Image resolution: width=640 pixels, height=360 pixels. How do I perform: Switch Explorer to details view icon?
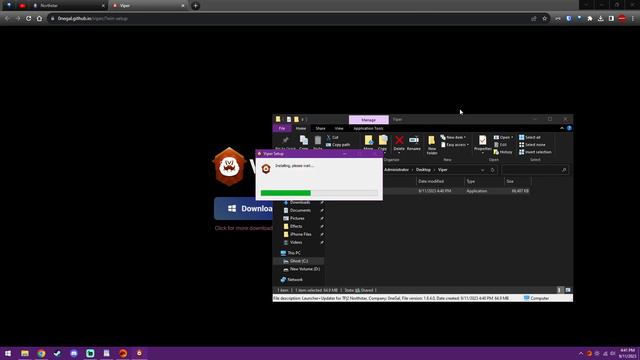pos(560,290)
